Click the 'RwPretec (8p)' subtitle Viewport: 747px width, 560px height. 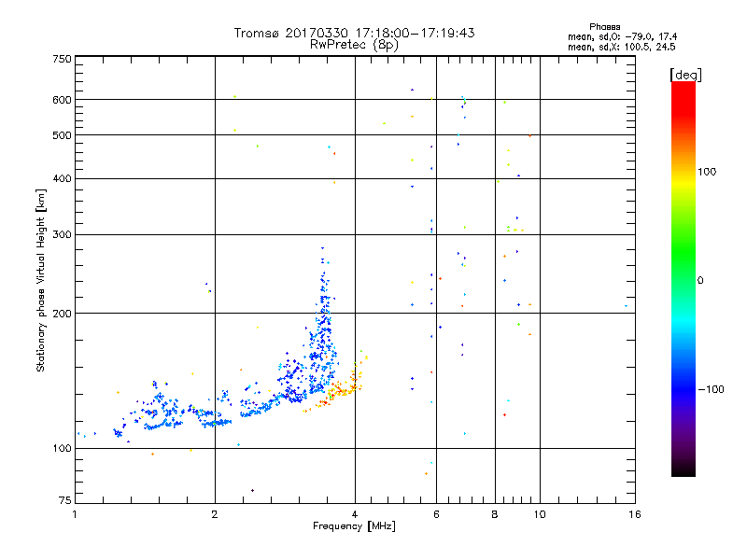354,45
